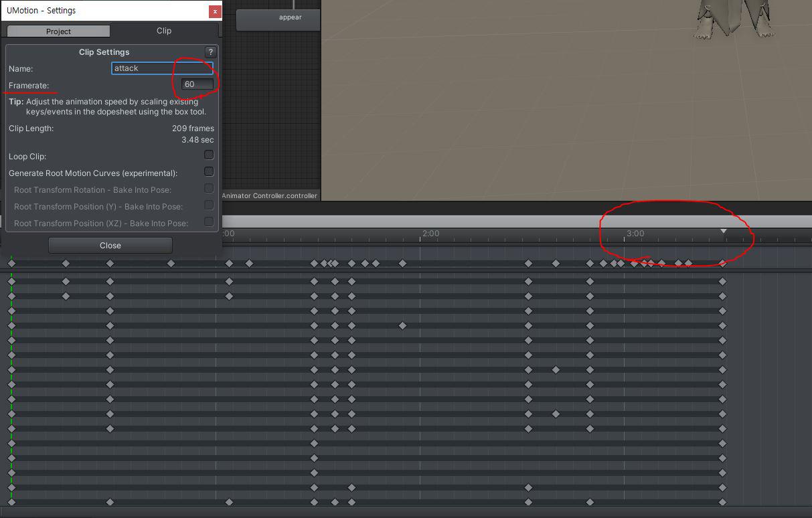The height and width of the screenshot is (518, 812).
Task: Enable the Loop Clip checkbox
Action: 209,155
